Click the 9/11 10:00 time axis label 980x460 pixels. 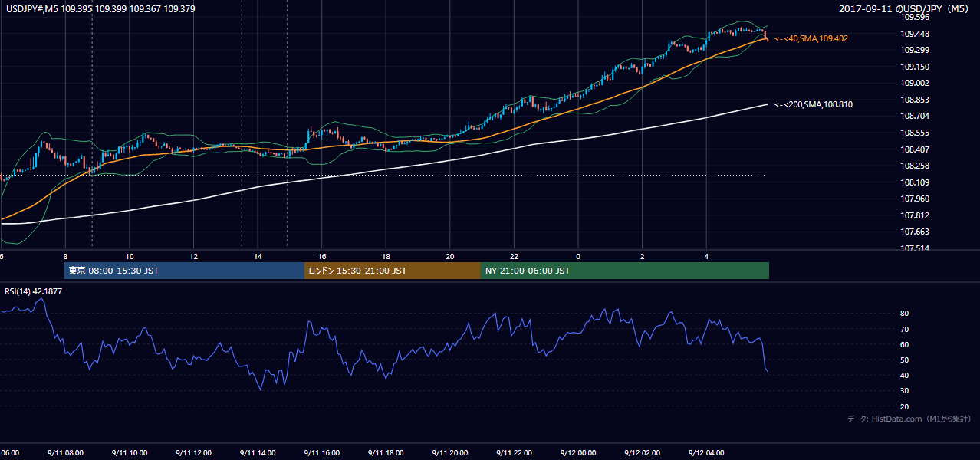coord(130,453)
